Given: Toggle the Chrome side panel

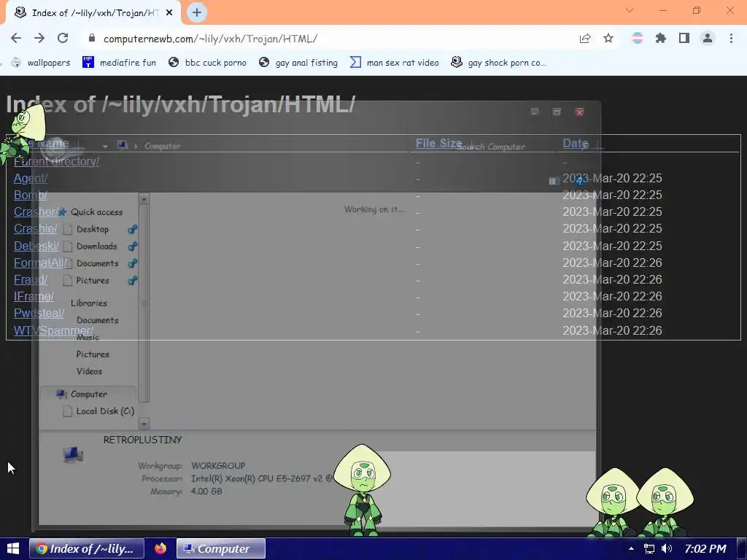Looking at the screenshot, I should (x=684, y=39).
